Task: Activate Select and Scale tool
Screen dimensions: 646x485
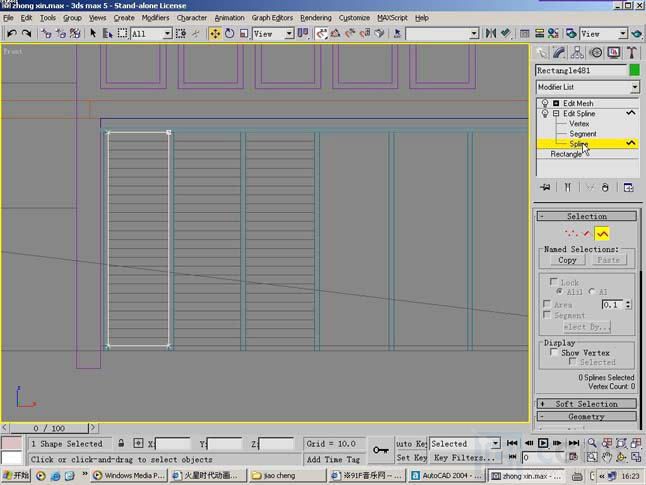Action: (244, 33)
